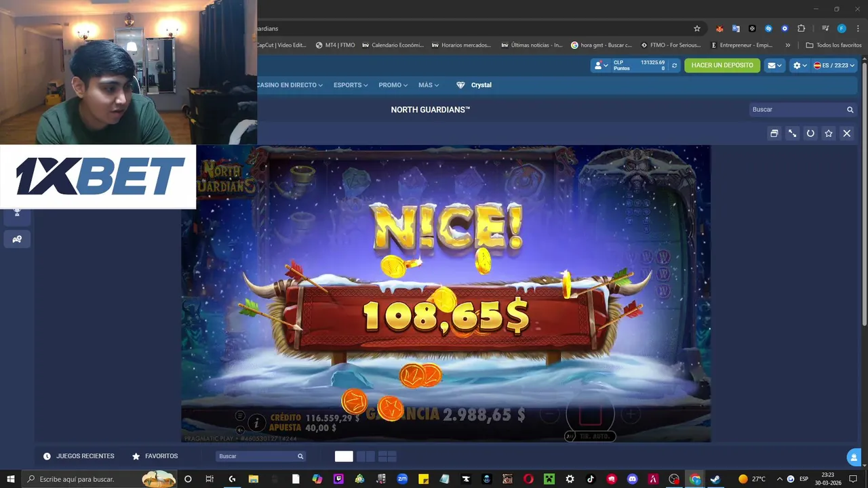The height and width of the screenshot is (488, 868).
Task: Open the Windows Start menu
Action: [x=10, y=479]
